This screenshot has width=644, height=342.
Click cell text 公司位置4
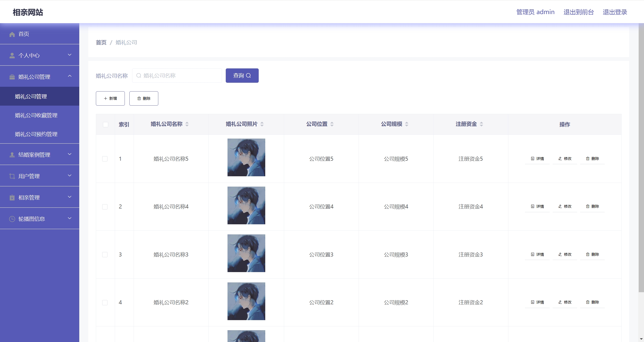click(321, 207)
